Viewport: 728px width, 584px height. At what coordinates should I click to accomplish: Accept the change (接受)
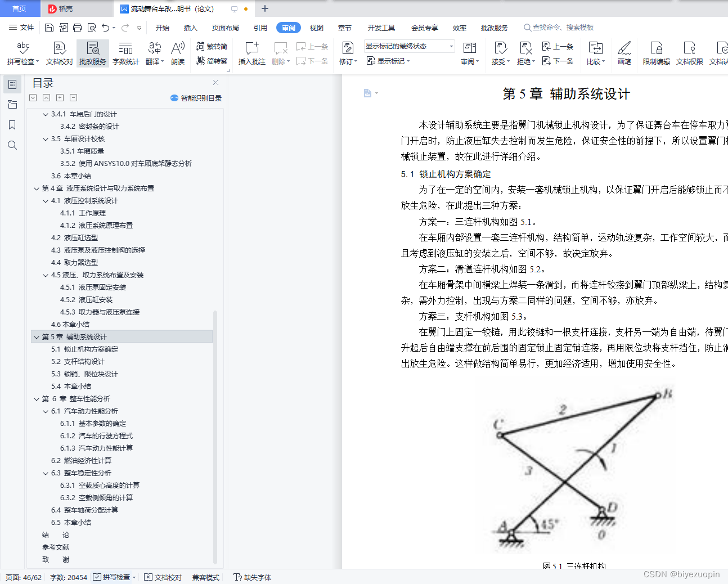click(500, 53)
